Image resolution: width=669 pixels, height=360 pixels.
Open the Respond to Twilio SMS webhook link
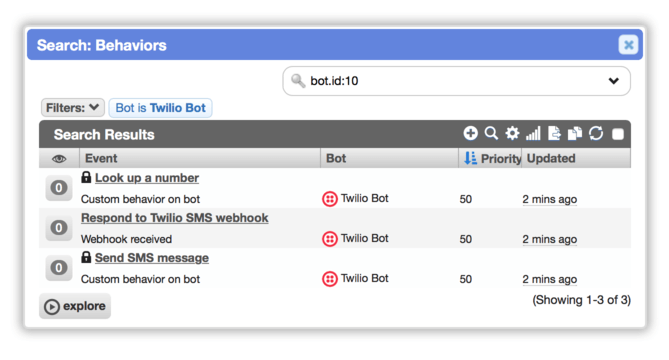point(175,218)
